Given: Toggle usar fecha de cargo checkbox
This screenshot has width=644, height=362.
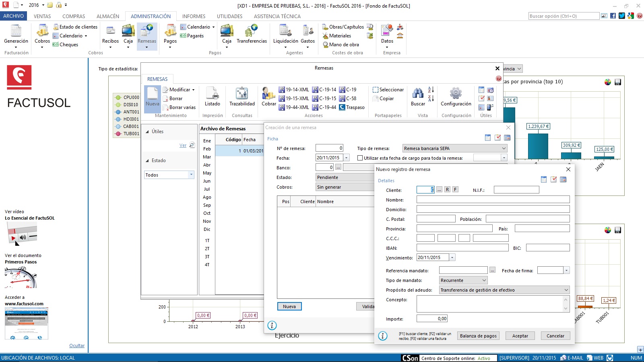Looking at the screenshot, I should [360, 158].
